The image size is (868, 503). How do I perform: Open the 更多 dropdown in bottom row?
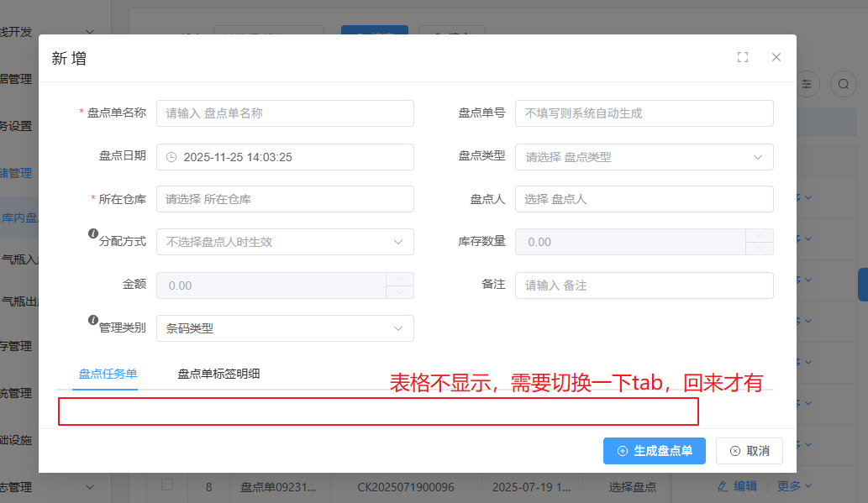pyautogui.click(x=794, y=485)
